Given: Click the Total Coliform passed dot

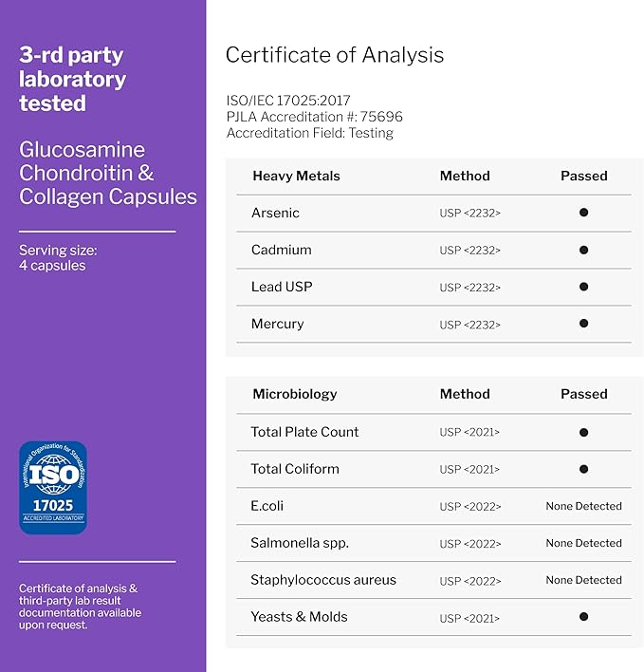Looking at the screenshot, I should (583, 469).
